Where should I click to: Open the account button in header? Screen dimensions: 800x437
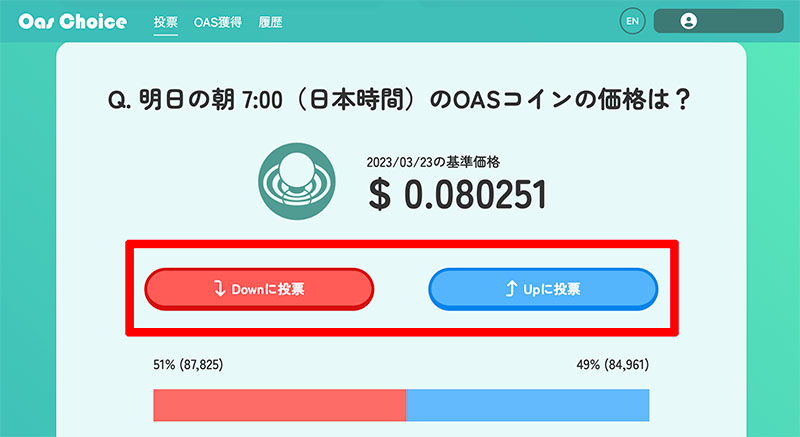[718, 21]
